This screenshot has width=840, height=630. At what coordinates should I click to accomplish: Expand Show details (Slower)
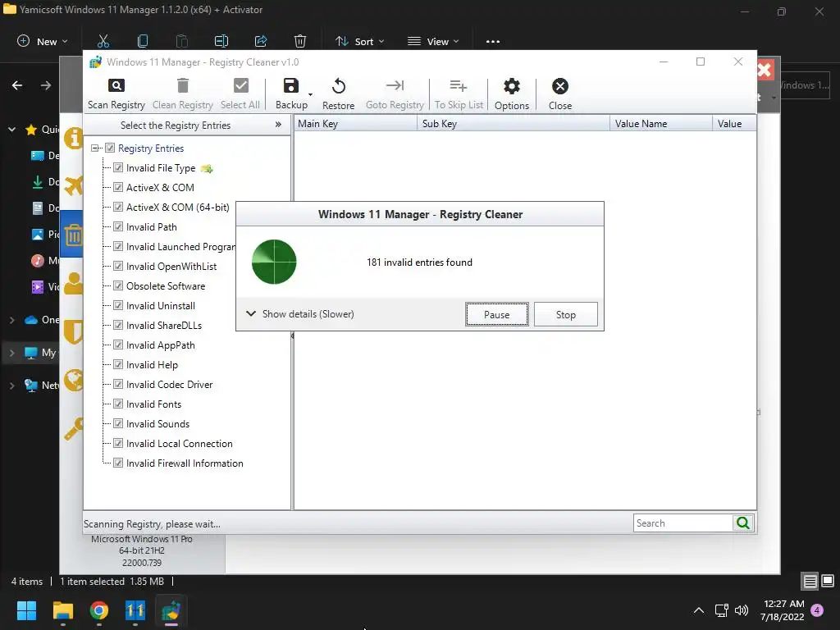[300, 314]
